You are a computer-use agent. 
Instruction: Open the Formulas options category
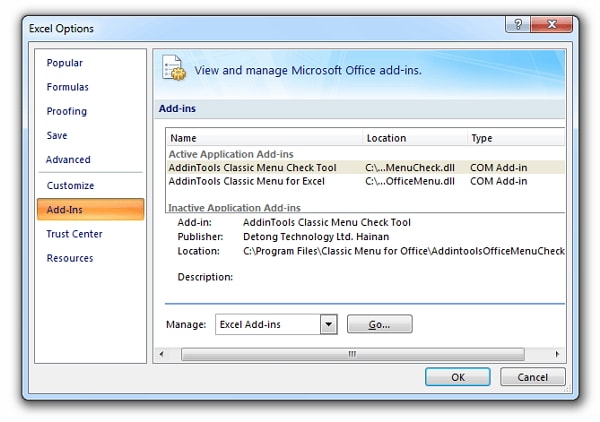tap(67, 87)
